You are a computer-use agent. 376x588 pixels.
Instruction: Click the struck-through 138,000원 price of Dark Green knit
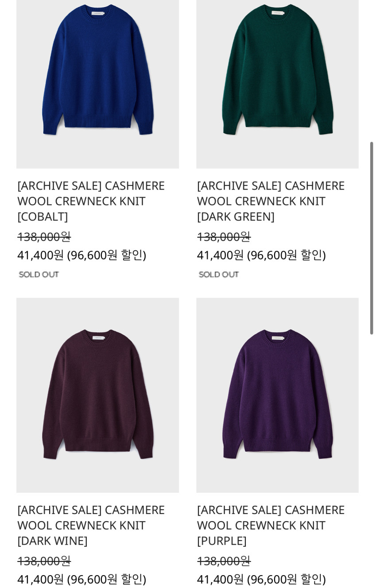pyautogui.click(x=224, y=236)
